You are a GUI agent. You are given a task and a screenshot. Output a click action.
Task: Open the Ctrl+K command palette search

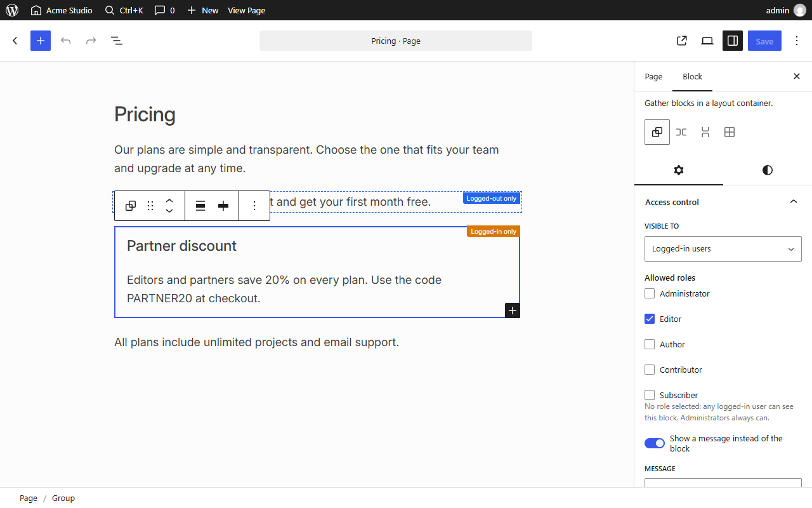click(124, 10)
